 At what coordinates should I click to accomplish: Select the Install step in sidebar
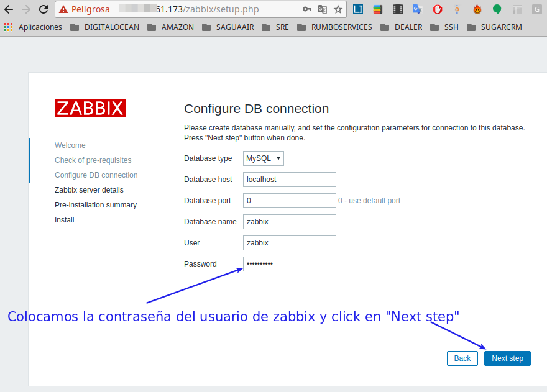pyautogui.click(x=65, y=220)
